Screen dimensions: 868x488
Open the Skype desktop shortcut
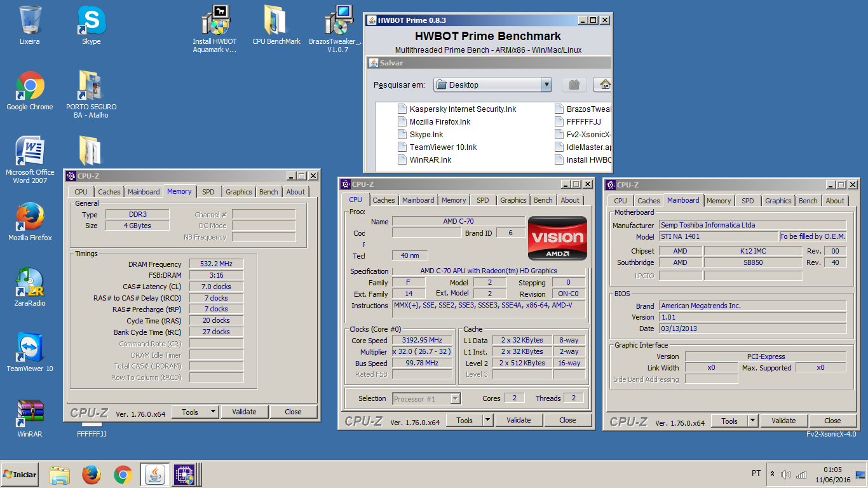92,25
